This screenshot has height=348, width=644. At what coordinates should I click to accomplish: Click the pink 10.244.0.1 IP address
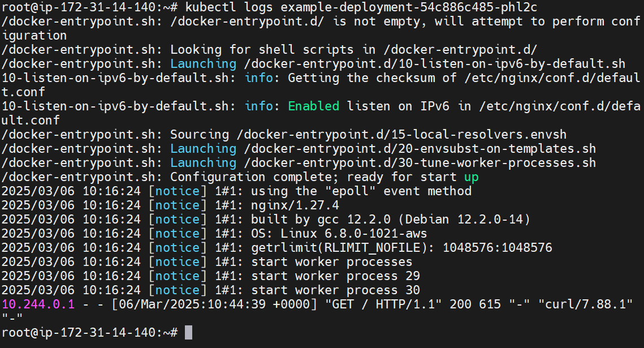click(x=38, y=304)
